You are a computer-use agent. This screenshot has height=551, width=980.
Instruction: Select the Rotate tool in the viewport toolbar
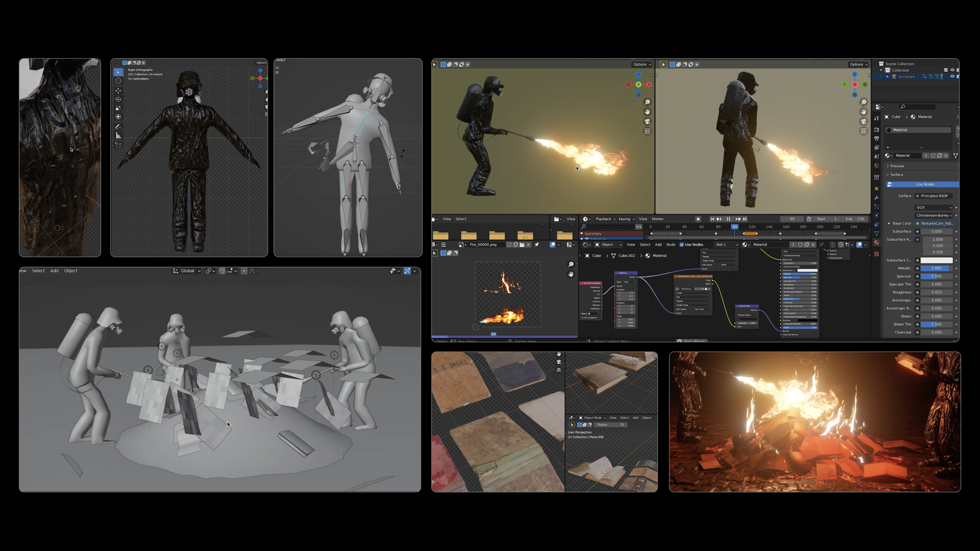click(118, 99)
